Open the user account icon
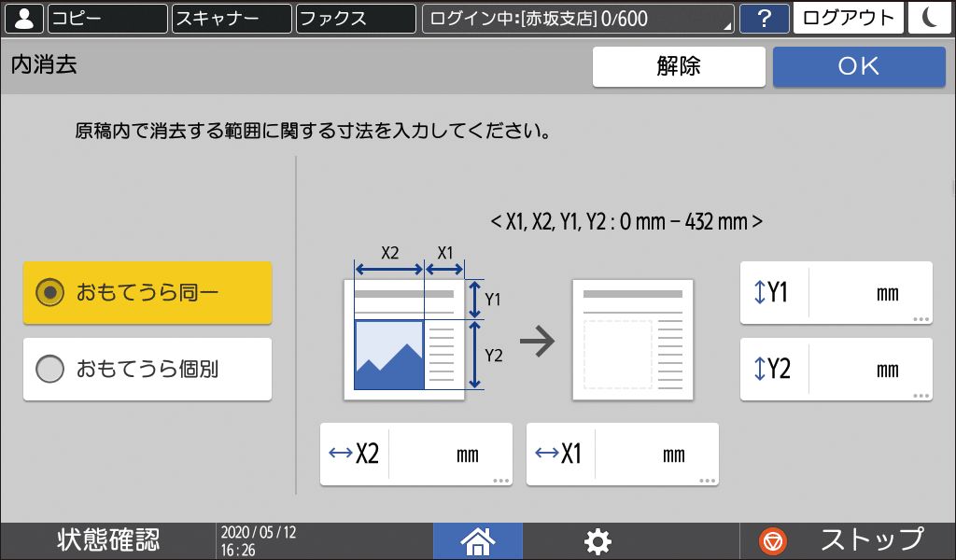956x560 pixels. coord(23,18)
